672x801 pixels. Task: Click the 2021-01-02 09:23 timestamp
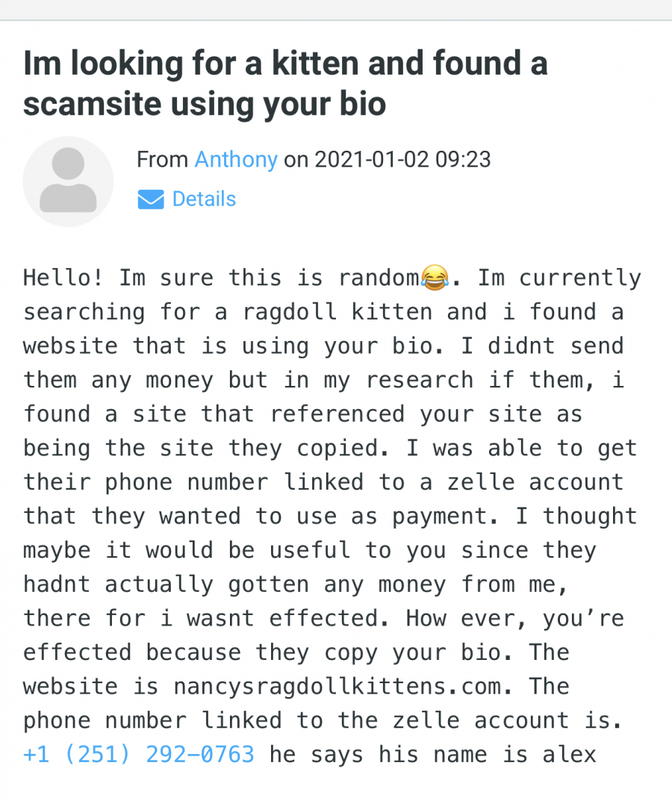tap(402, 160)
